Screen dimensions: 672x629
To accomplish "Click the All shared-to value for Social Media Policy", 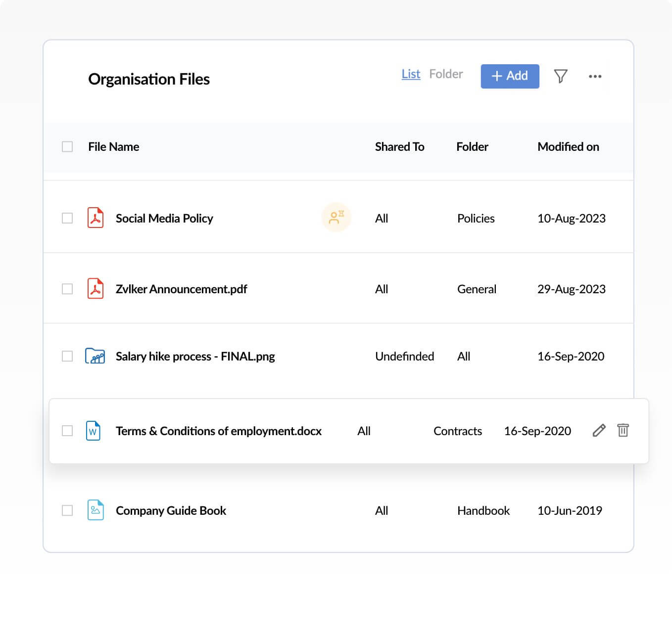I will coord(382,218).
